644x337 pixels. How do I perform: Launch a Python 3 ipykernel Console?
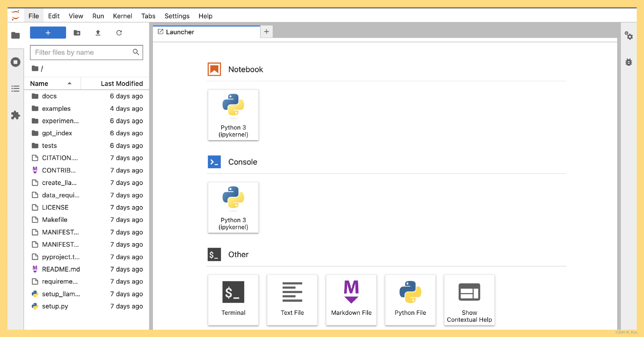[x=233, y=207]
